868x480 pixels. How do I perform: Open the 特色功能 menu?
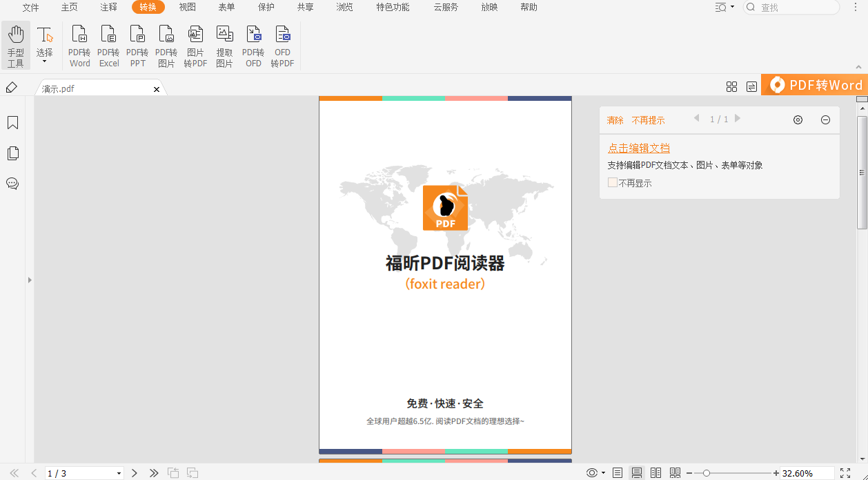pos(392,8)
